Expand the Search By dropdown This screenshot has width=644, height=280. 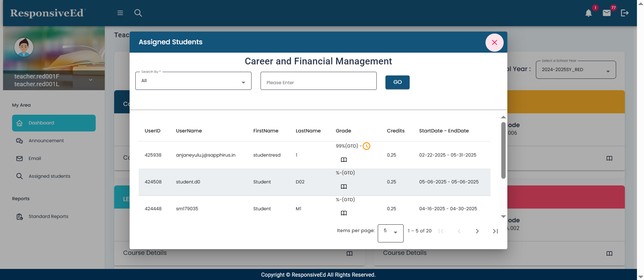point(193,81)
